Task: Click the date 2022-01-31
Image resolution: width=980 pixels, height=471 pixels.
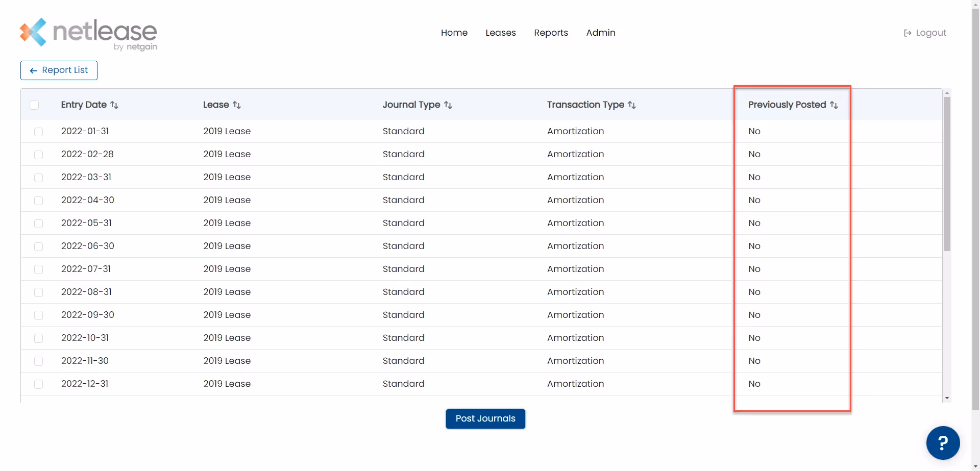Action: [x=85, y=131]
